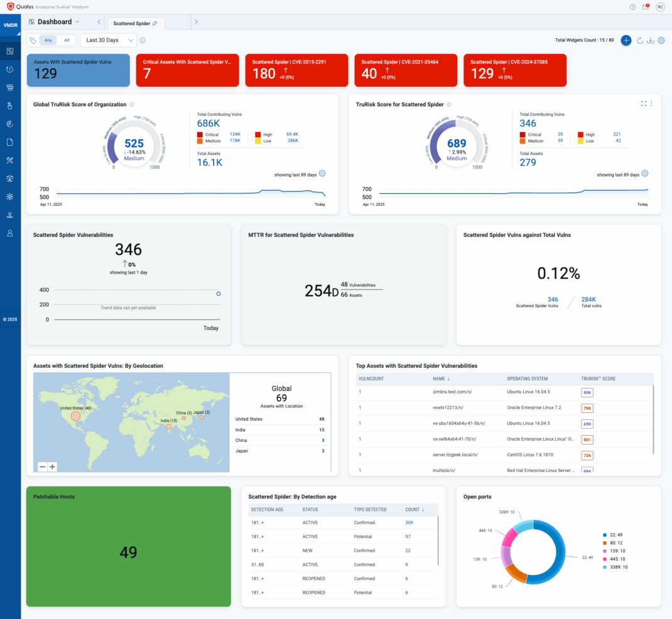Screen dimensions: 672x619
Task: Open the Scattered Spider CVE-2015-2291 card
Action: pyautogui.click(x=296, y=70)
